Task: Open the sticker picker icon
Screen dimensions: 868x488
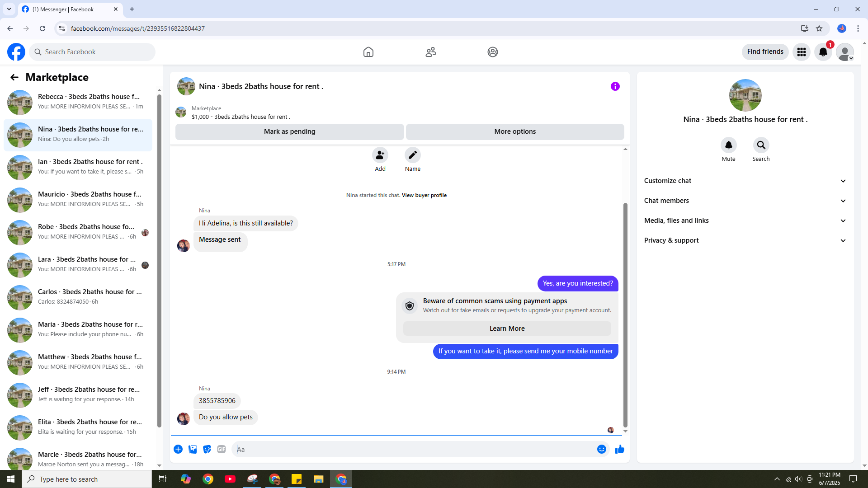Action: (207, 449)
